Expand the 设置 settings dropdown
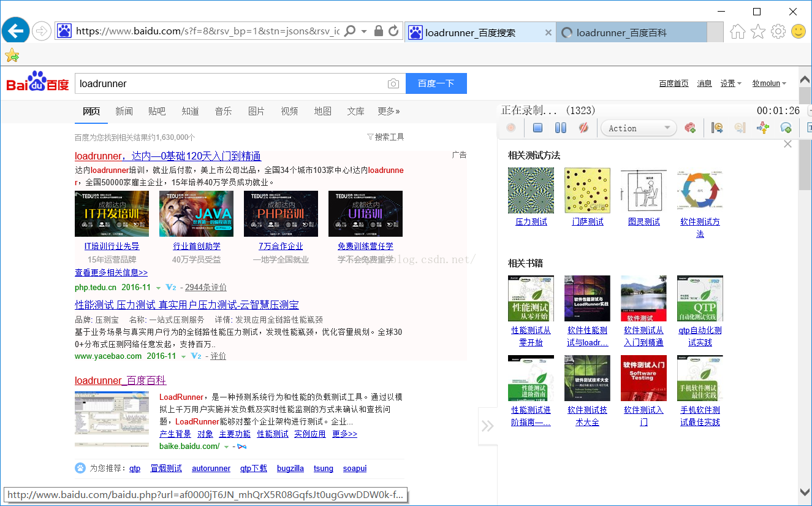The image size is (812, 506). tap(731, 83)
